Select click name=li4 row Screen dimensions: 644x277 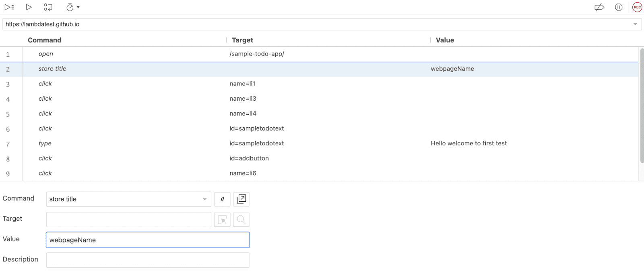point(319,114)
